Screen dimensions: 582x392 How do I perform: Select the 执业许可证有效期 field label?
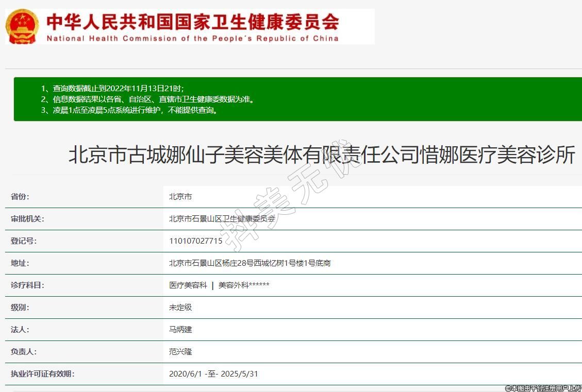[x=43, y=374]
